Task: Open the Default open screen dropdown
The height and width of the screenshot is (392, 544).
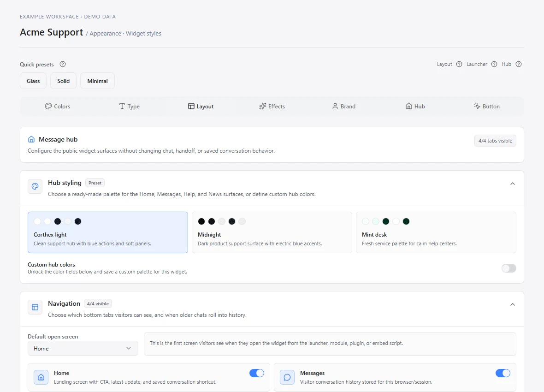Action: pyautogui.click(x=83, y=348)
